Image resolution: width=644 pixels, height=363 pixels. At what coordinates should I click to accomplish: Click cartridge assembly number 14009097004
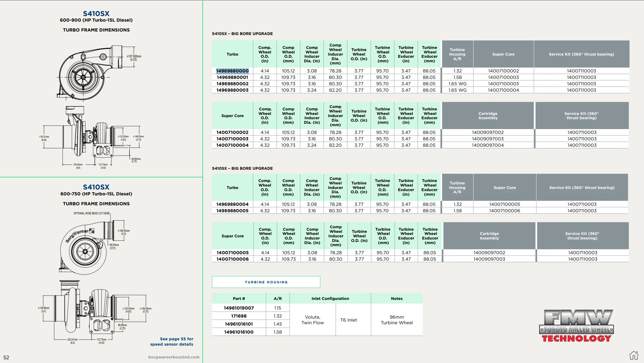pos(488,145)
